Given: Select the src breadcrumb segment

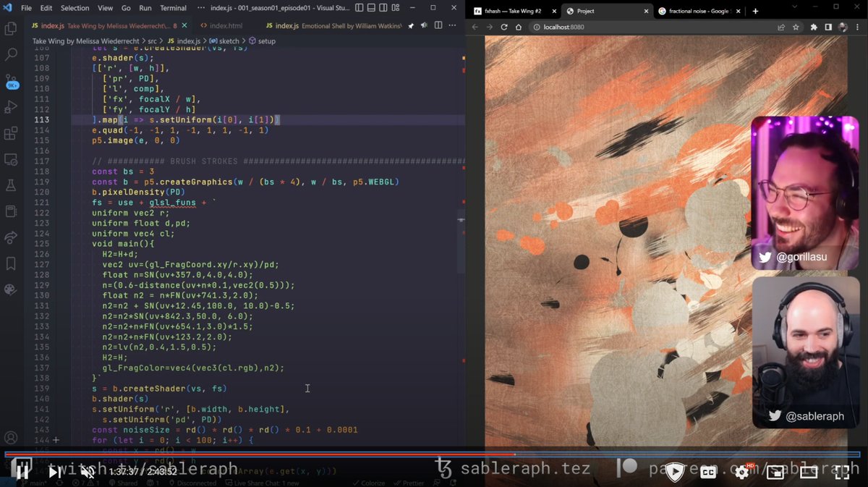Looking at the screenshot, I should (152, 41).
